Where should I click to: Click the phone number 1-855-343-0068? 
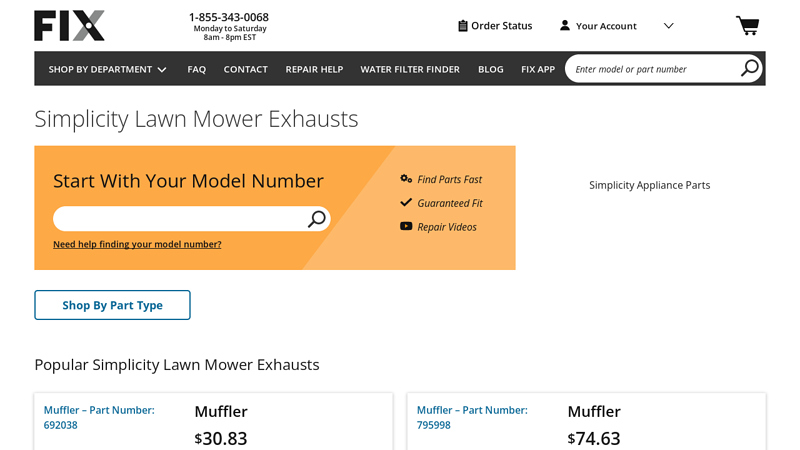229,17
